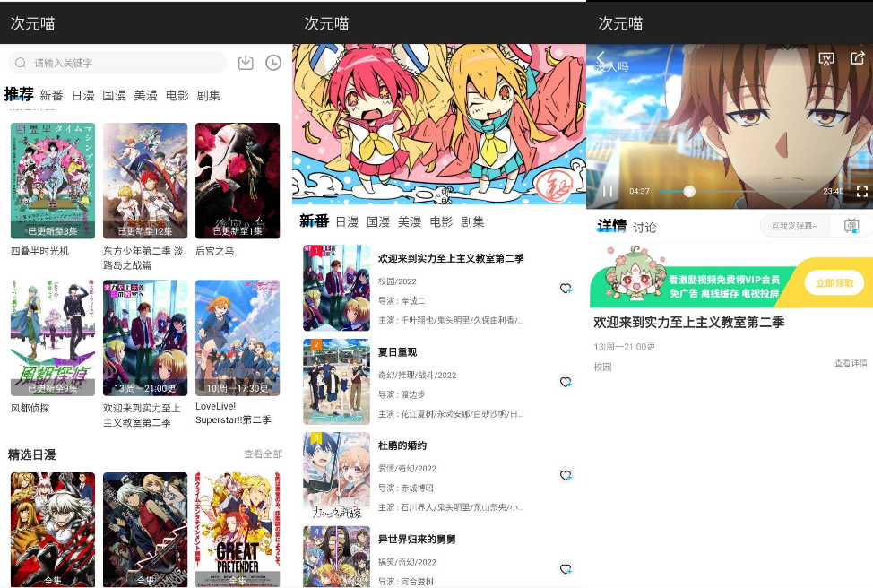Select the 推荐 tab on home screen
This screenshot has width=873, height=588.
pyautogui.click(x=19, y=94)
